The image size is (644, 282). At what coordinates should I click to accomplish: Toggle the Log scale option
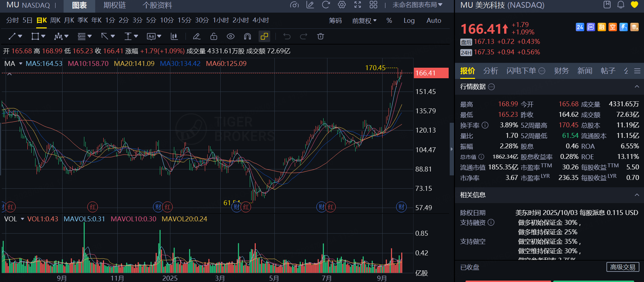pos(409,21)
